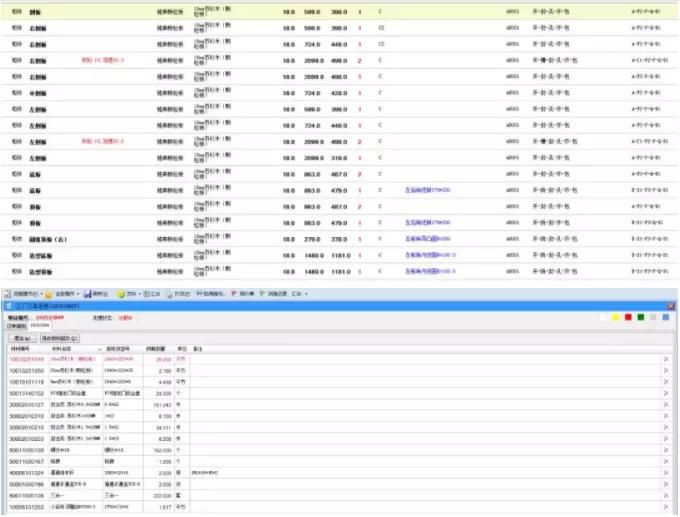680x517 pixels.
Task: Click the document icon at the toolbar's start
Action: [x=7, y=294]
